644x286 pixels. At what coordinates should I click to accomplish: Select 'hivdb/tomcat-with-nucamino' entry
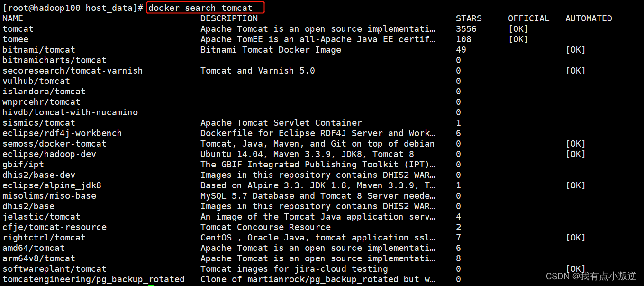point(70,112)
